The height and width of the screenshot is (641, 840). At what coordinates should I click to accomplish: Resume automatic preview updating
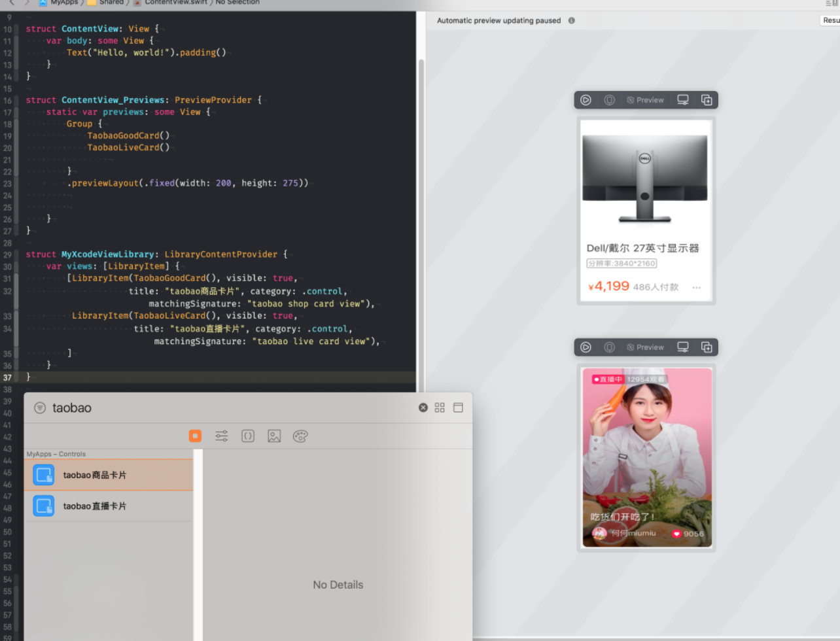[830, 20]
